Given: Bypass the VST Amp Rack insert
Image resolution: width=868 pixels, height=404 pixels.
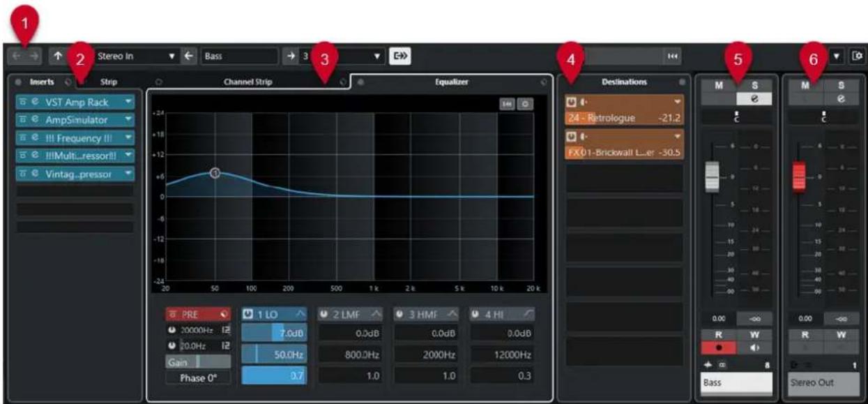Looking at the screenshot, I should pos(22,102).
